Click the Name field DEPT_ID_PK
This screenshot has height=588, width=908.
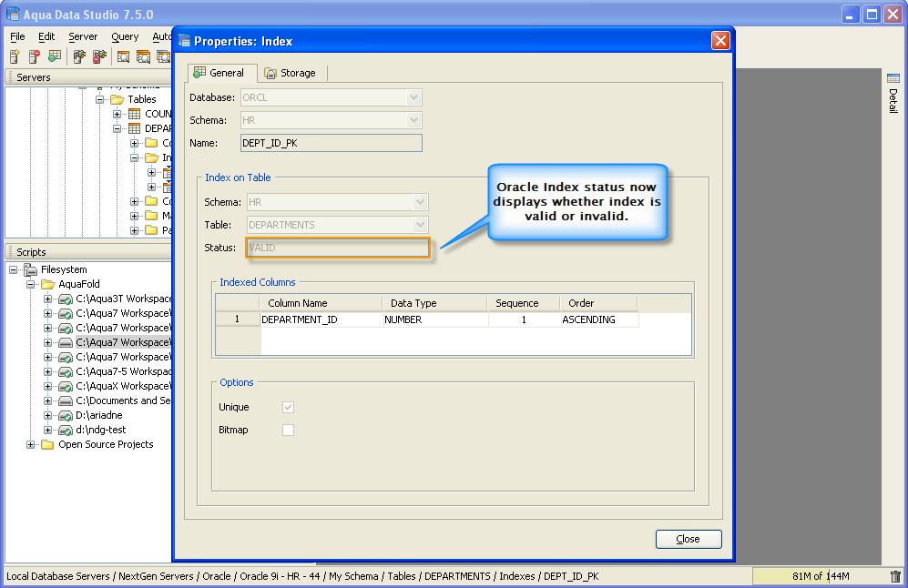[x=332, y=143]
